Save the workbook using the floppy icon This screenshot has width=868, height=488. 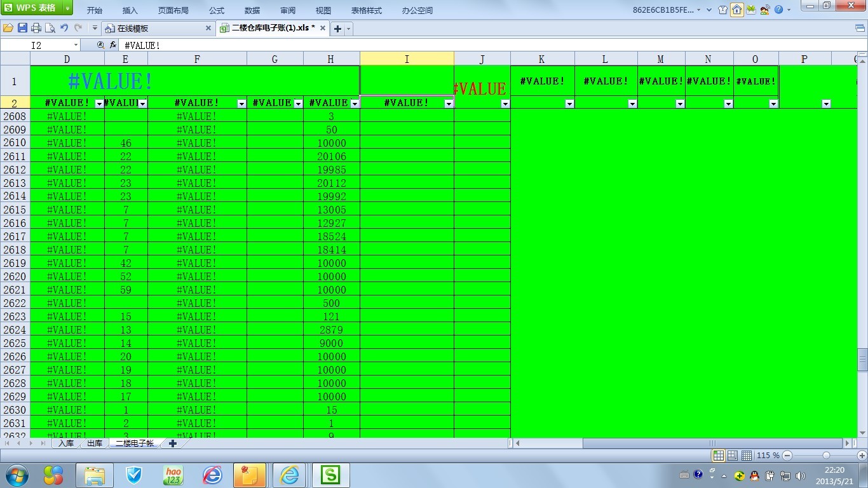point(22,28)
